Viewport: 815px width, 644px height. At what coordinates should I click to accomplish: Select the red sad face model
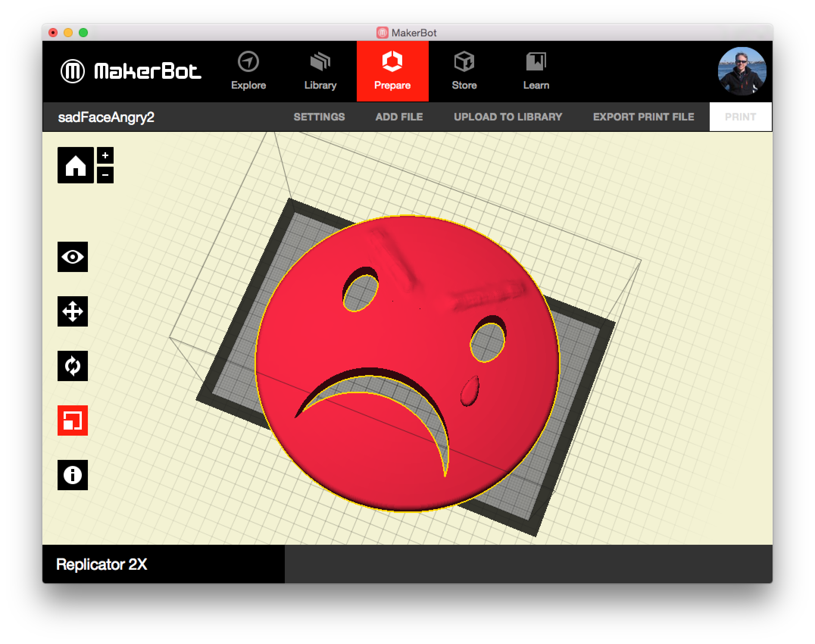click(x=407, y=364)
